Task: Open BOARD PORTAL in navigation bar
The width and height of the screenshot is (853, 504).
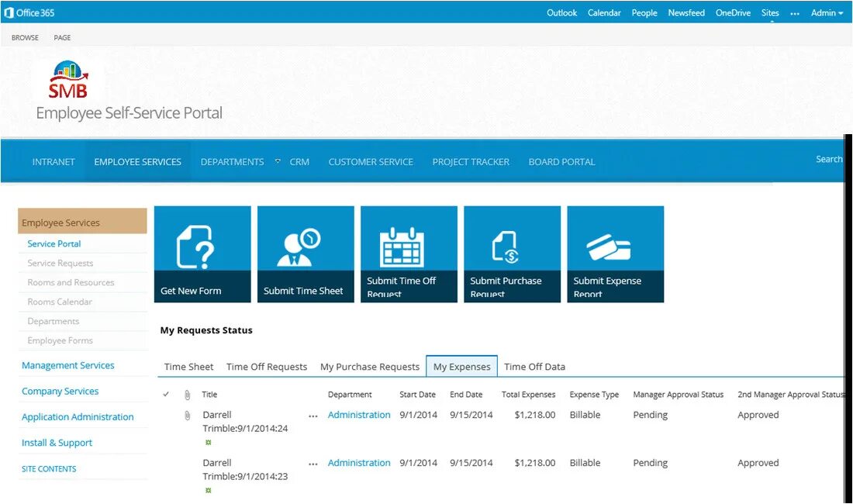Action: pos(561,161)
